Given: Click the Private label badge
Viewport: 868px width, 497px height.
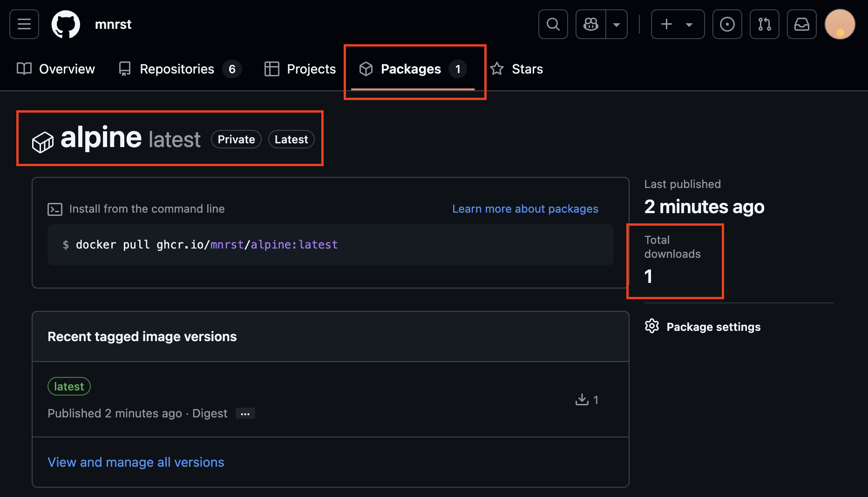Looking at the screenshot, I should pyautogui.click(x=236, y=139).
